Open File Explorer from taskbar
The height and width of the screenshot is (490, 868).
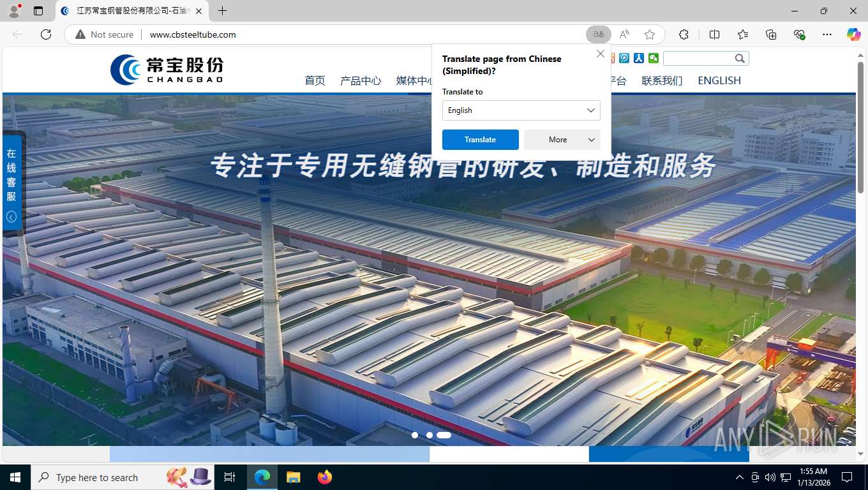pyautogui.click(x=294, y=477)
